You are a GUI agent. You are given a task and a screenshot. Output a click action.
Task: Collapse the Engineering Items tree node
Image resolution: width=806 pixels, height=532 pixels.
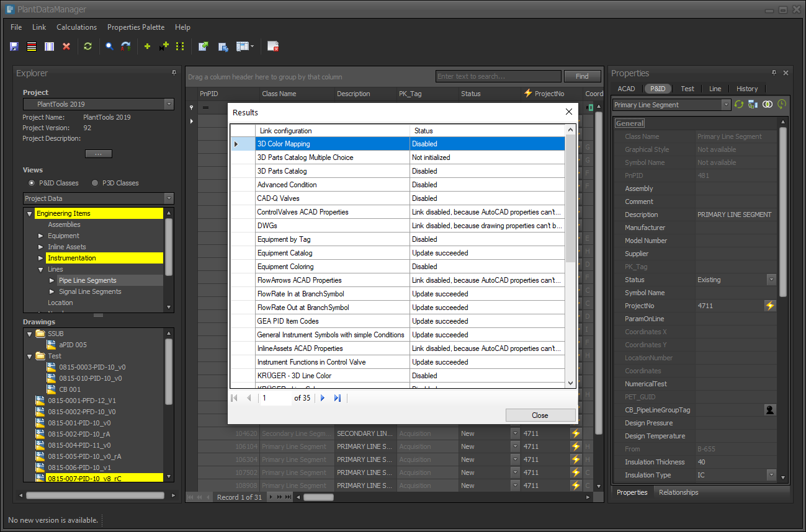(x=29, y=213)
